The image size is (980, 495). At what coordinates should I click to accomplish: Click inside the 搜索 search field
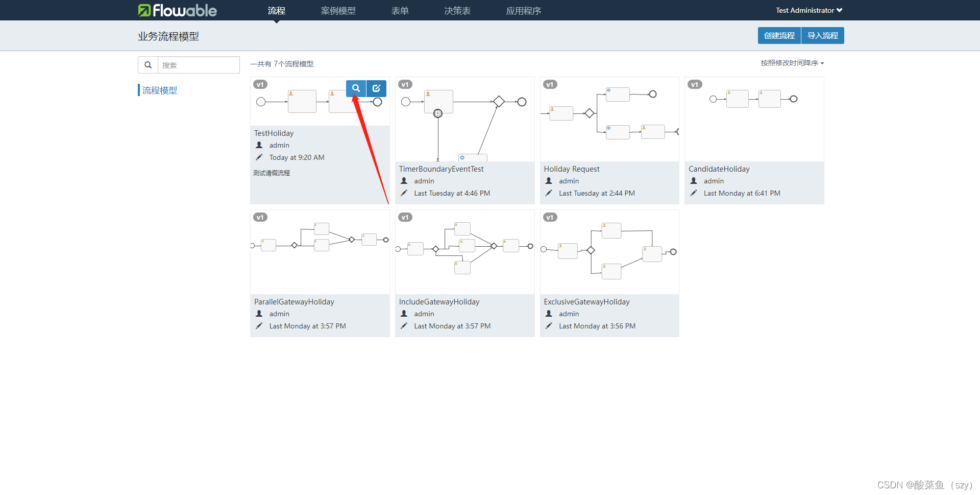[x=199, y=65]
